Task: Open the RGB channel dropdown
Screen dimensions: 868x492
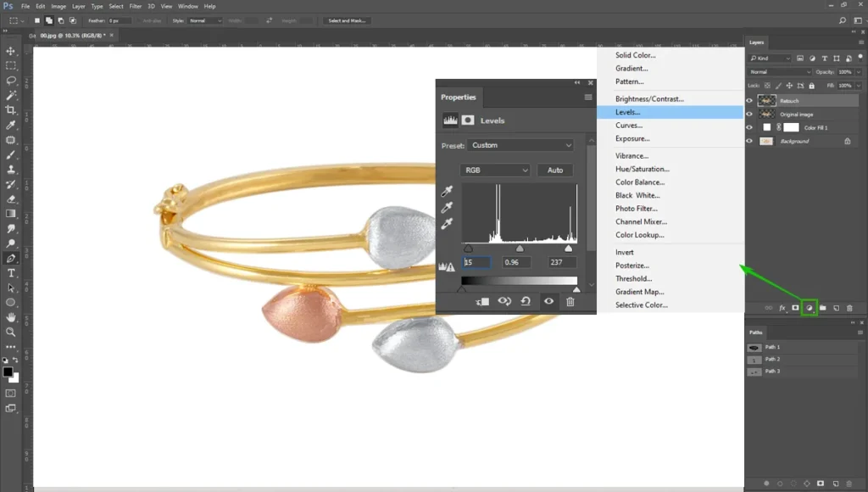Action: click(495, 171)
